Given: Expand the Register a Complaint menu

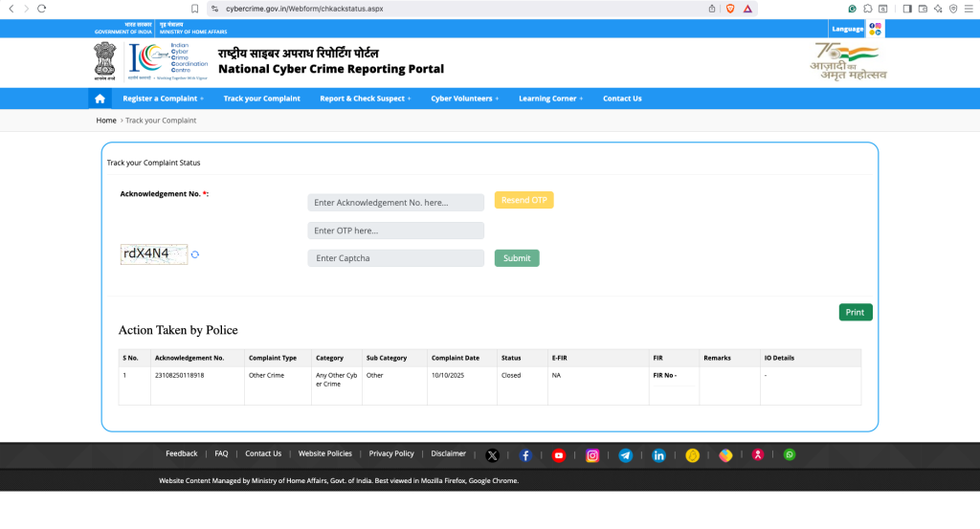Looking at the screenshot, I should point(163,99).
